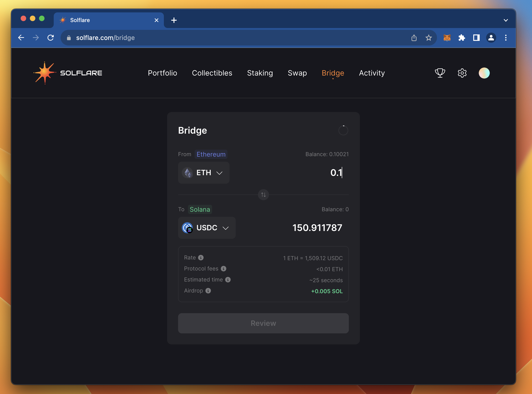The image size is (532, 394).
Task: Open the rewards trophy icon
Action: [440, 73]
